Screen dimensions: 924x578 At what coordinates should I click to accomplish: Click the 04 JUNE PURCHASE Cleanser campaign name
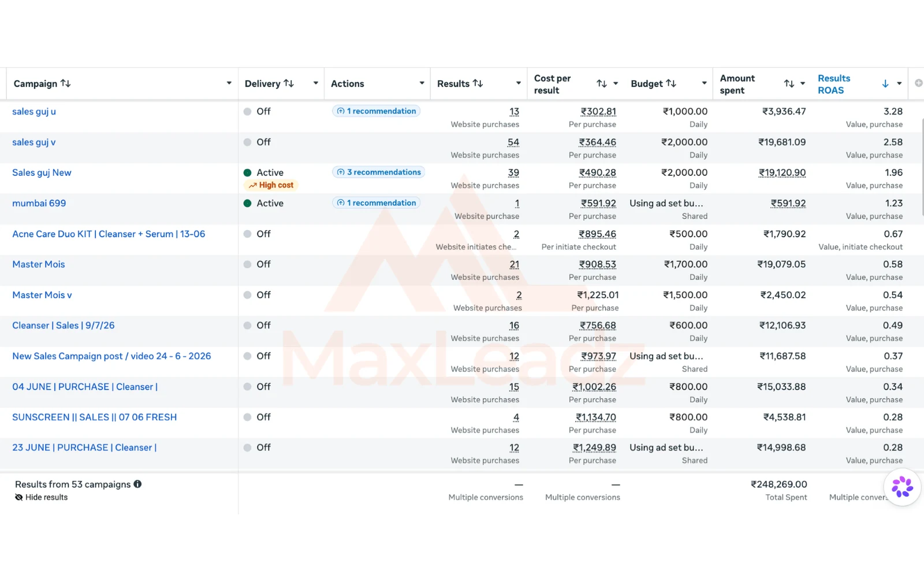(x=85, y=387)
